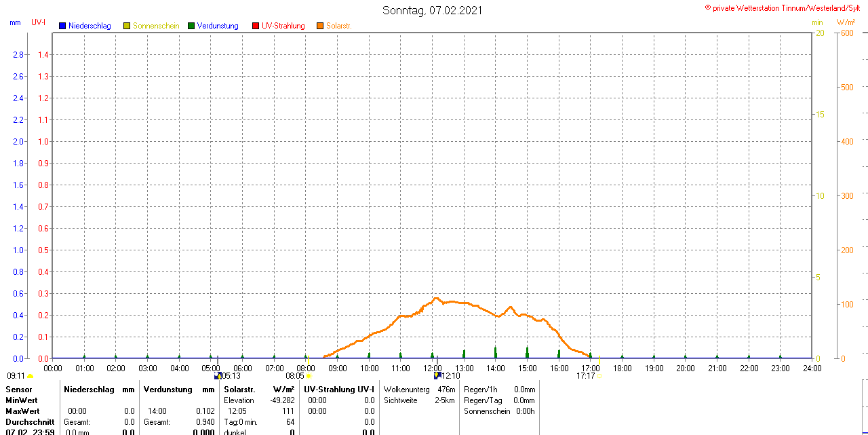Click the Solarstr. legend text

(338, 26)
